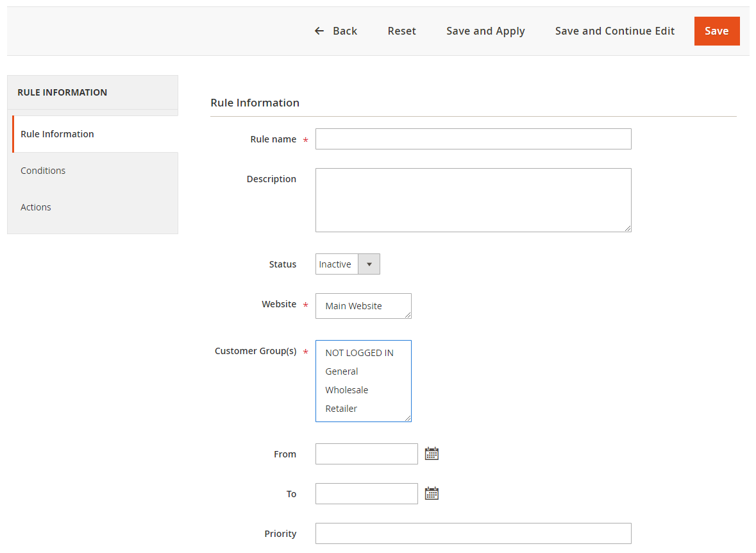
Task: Open the Status dropdown
Action: coord(348,264)
